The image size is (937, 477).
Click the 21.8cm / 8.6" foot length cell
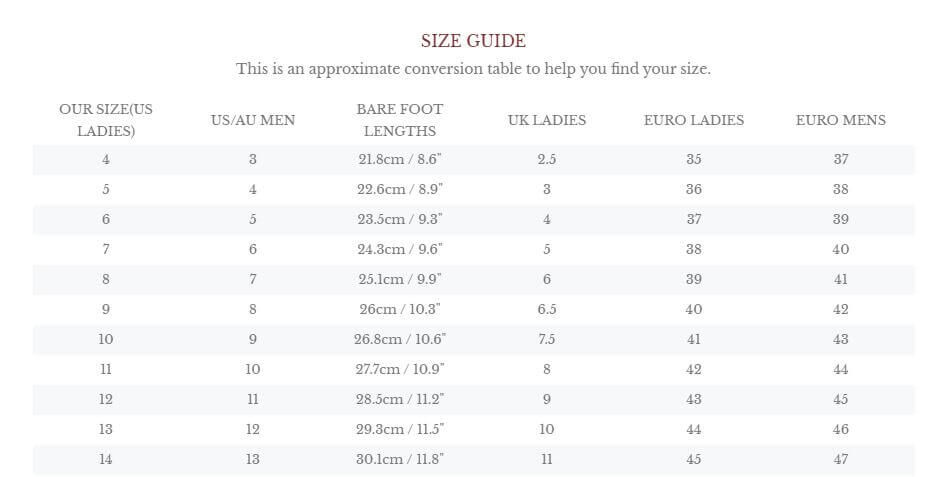coord(400,160)
